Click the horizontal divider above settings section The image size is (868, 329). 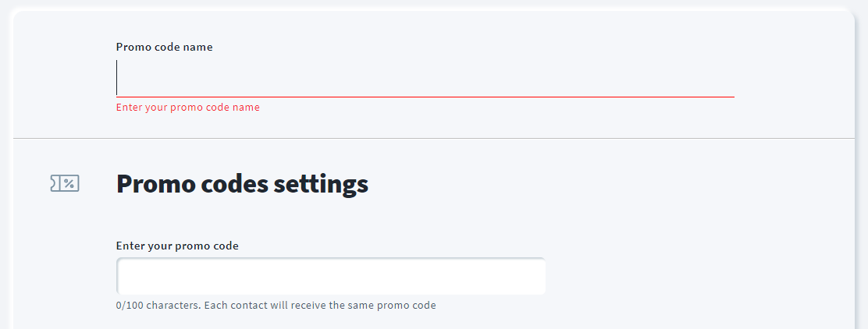coord(434,138)
